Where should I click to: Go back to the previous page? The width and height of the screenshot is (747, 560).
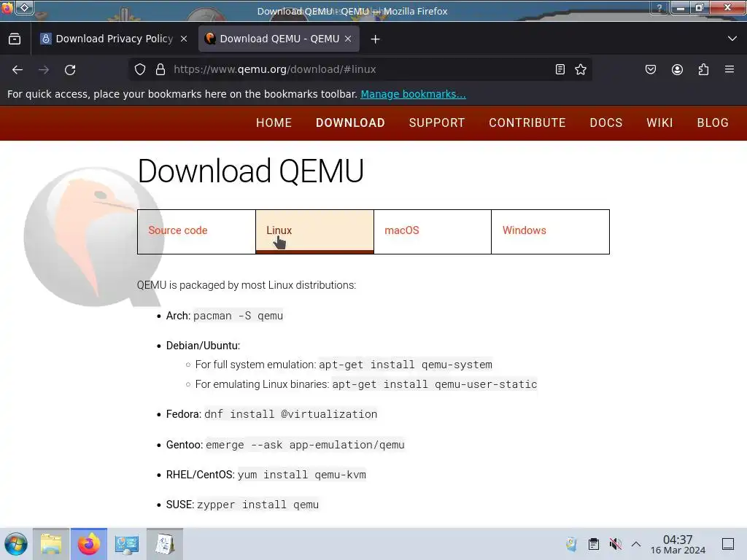pyautogui.click(x=18, y=70)
